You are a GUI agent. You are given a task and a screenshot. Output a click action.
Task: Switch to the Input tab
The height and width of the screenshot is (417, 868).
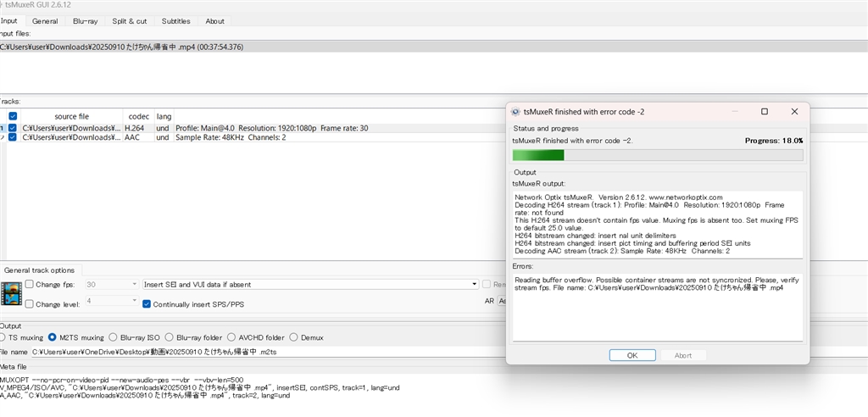tap(9, 21)
